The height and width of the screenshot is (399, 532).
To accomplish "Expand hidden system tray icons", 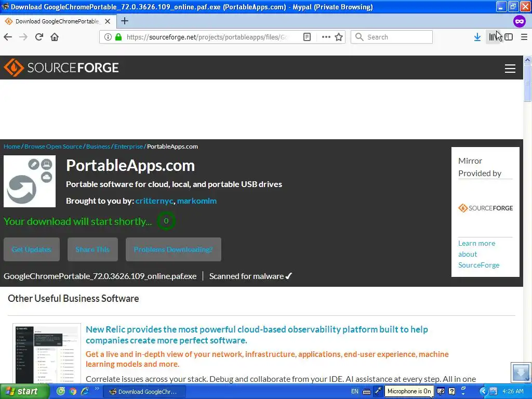I will [483, 392].
